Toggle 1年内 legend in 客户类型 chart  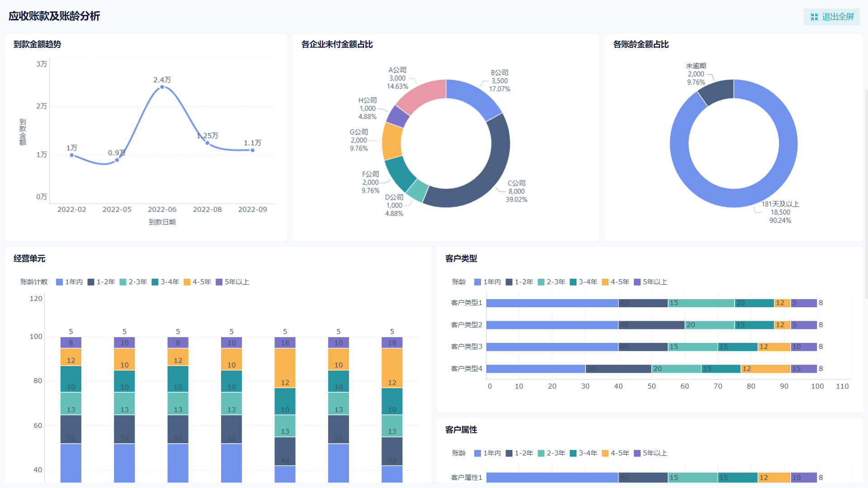pos(487,282)
